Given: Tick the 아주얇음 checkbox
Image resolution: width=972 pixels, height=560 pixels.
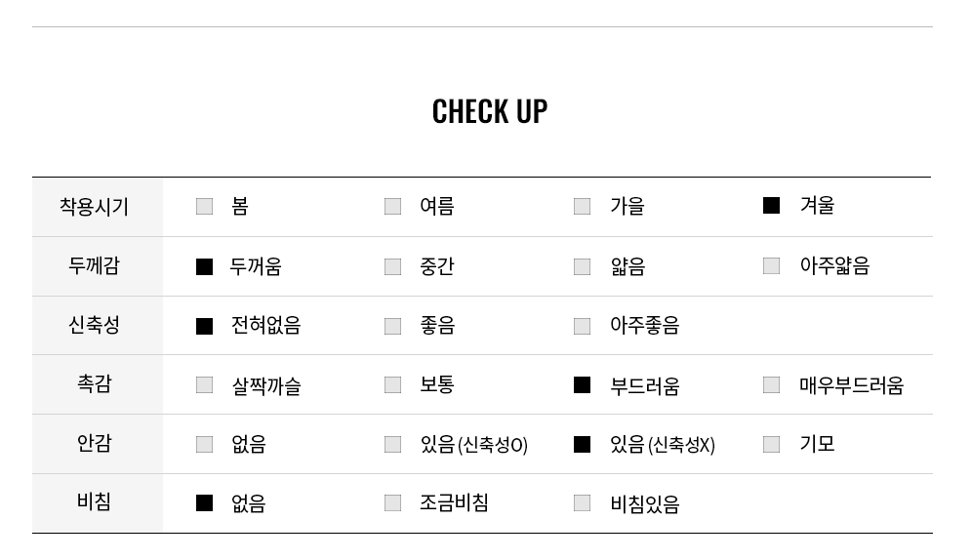Looking at the screenshot, I should 771,265.
